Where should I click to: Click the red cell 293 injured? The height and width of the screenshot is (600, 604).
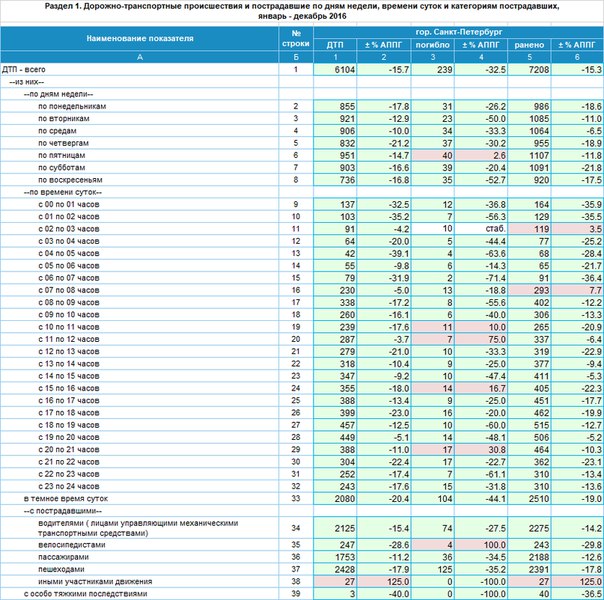pyautogui.click(x=530, y=290)
